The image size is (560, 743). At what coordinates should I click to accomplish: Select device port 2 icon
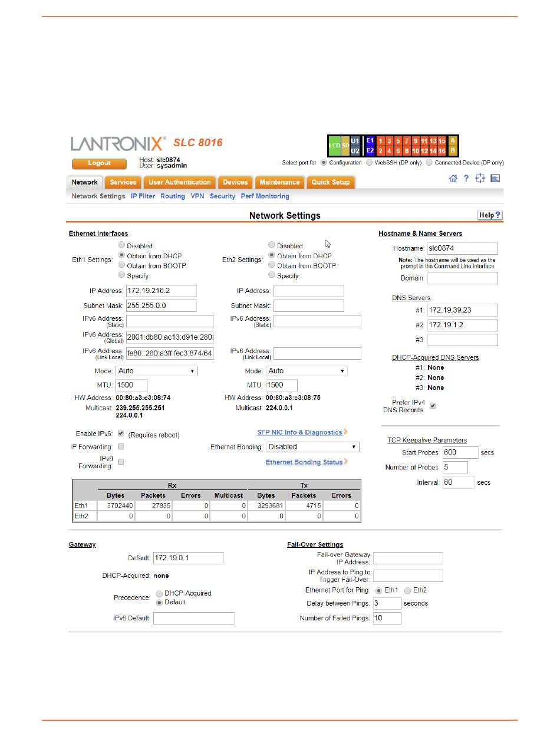click(381, 150)
